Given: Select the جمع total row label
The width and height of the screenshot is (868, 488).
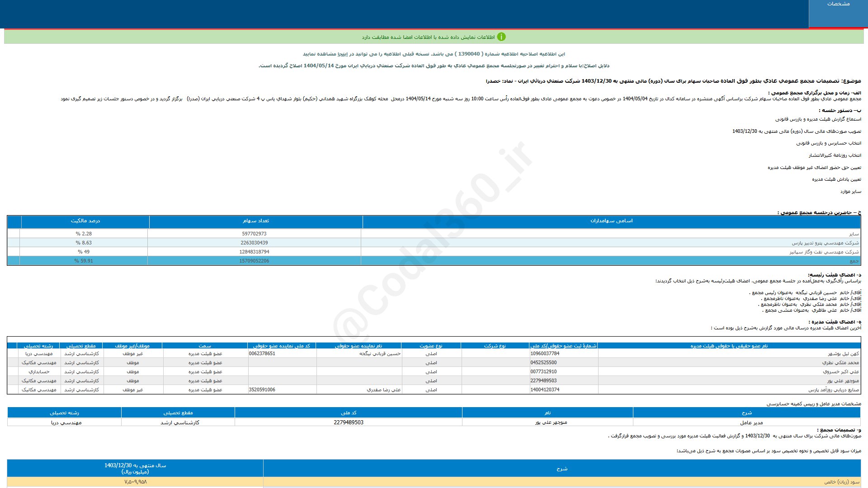Looking at the screenshot, I should coord(854,261).
